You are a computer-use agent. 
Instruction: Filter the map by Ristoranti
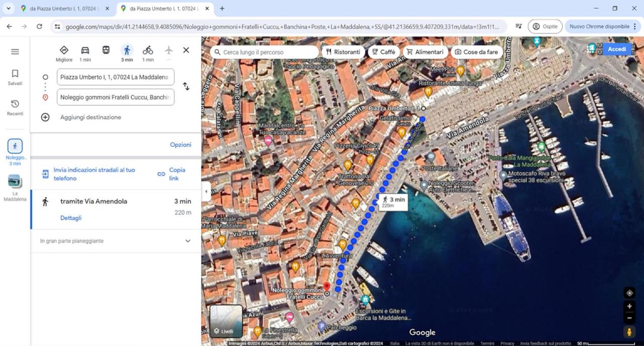(x=343, y=52)
